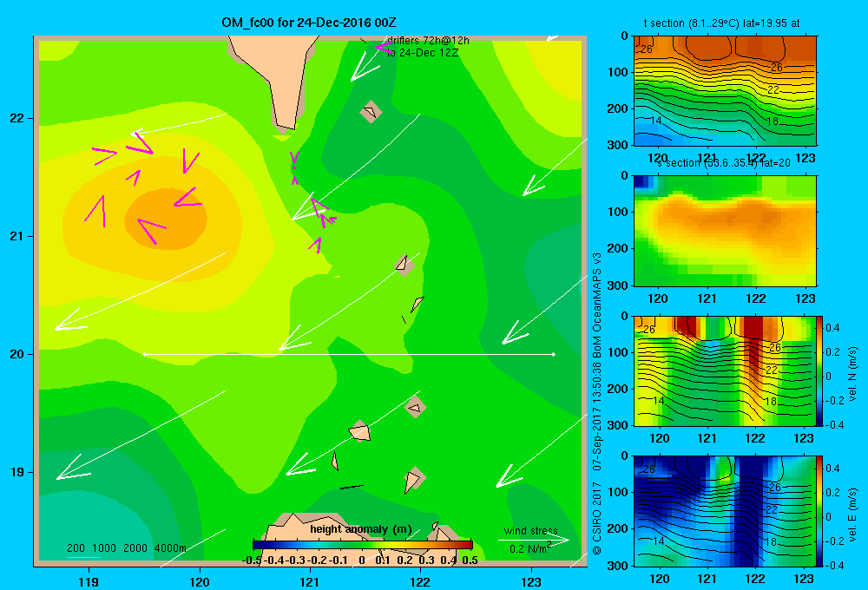Click the wind stress legend reference arrow

(534, 540)
